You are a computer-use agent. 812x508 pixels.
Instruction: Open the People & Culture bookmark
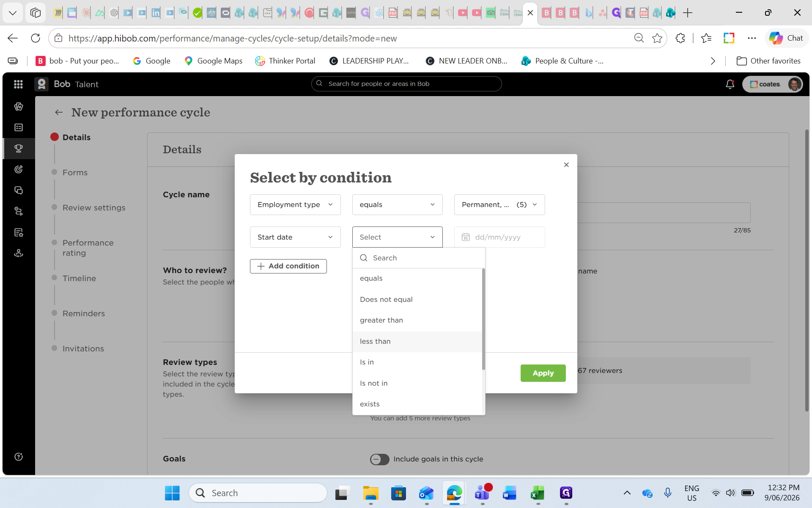coord(562,61)
